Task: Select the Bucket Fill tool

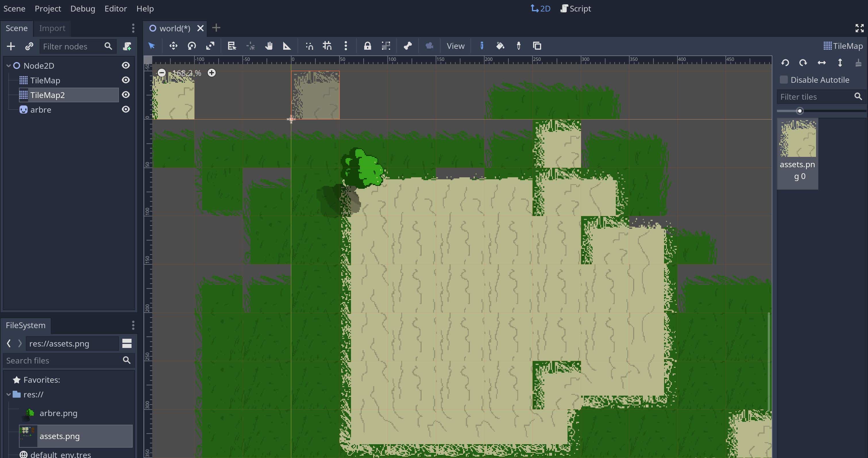Action: point(500,46)
